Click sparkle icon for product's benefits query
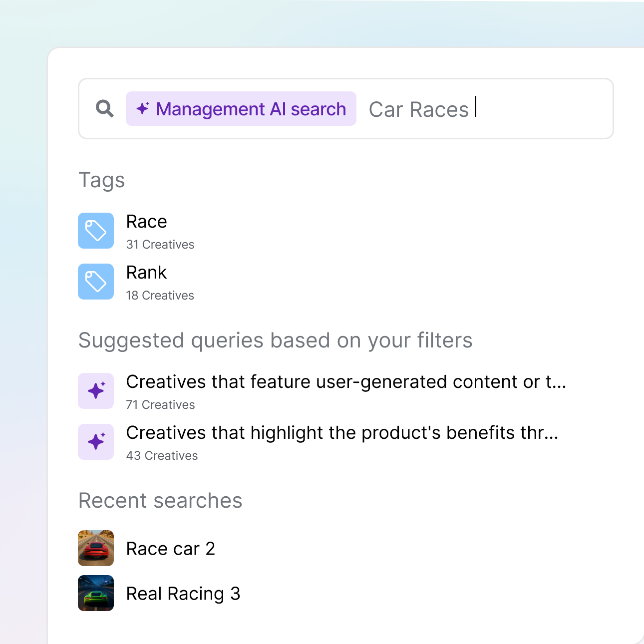The image size is (644, 644). tap(96, 442)
